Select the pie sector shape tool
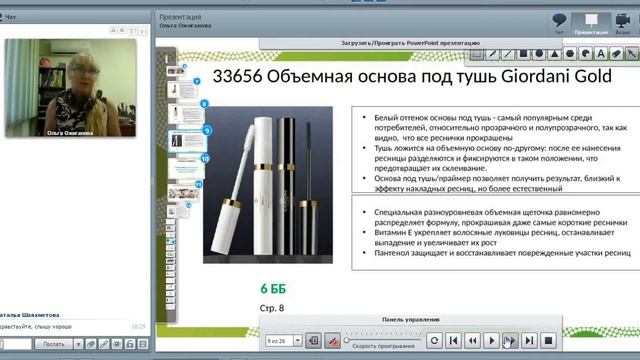The width and height of the screenshot is (640, 360). click(x=585, y=53)
